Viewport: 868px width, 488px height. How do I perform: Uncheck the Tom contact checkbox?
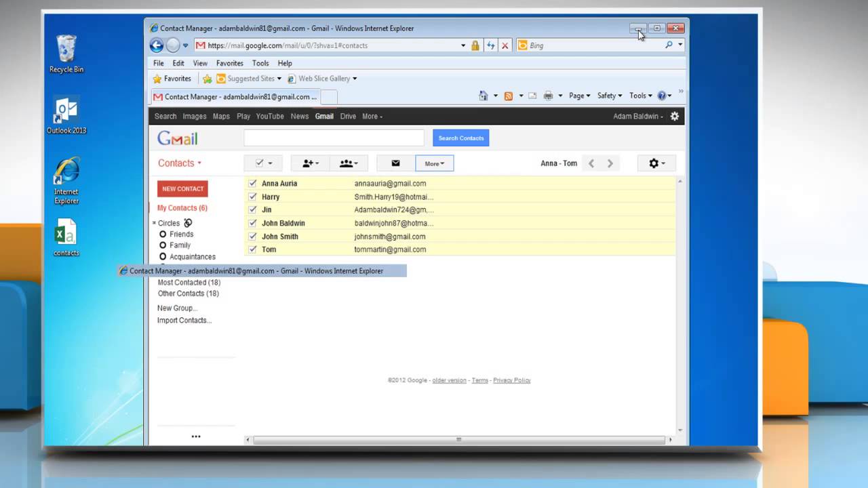coord(252,249)
